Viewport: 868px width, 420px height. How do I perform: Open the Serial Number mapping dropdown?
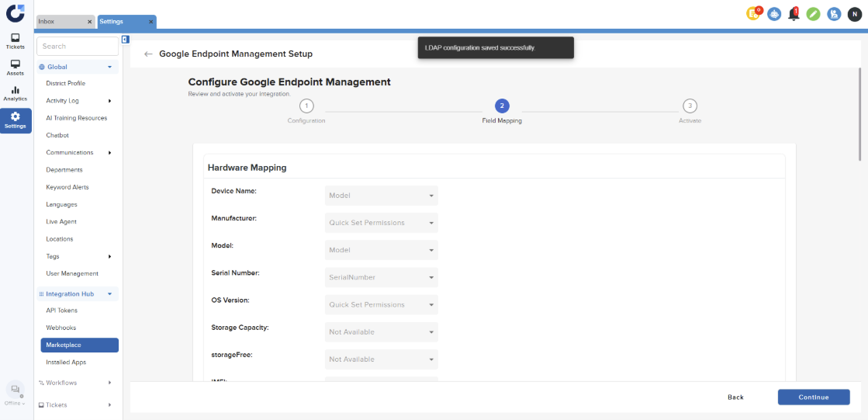381,277
